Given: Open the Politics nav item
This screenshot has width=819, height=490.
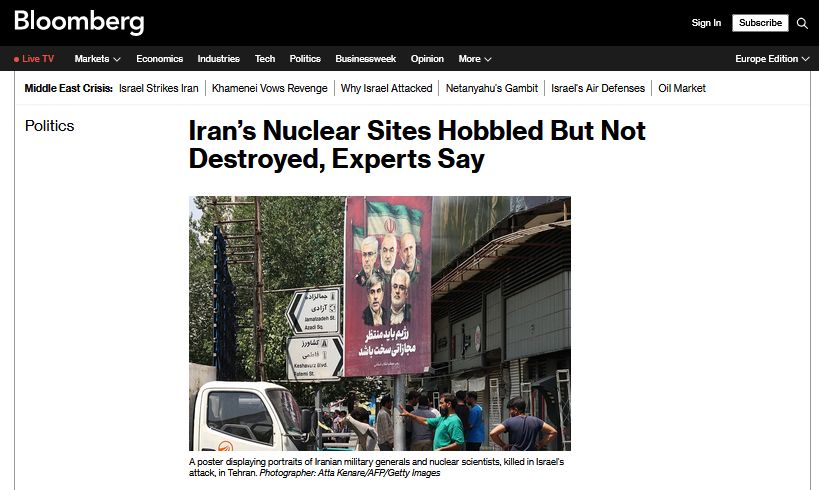Looking at the screenshot, I should [305, 59].
